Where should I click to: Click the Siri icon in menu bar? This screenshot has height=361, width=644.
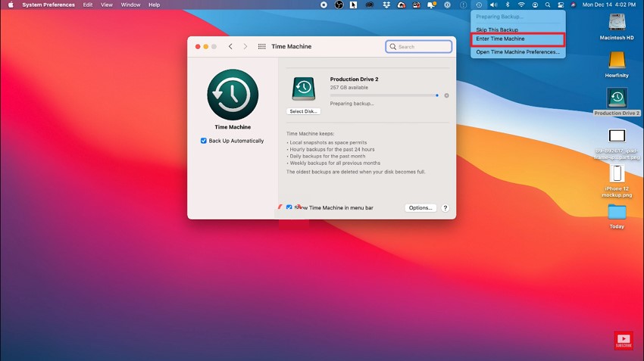tap(574, 5)
